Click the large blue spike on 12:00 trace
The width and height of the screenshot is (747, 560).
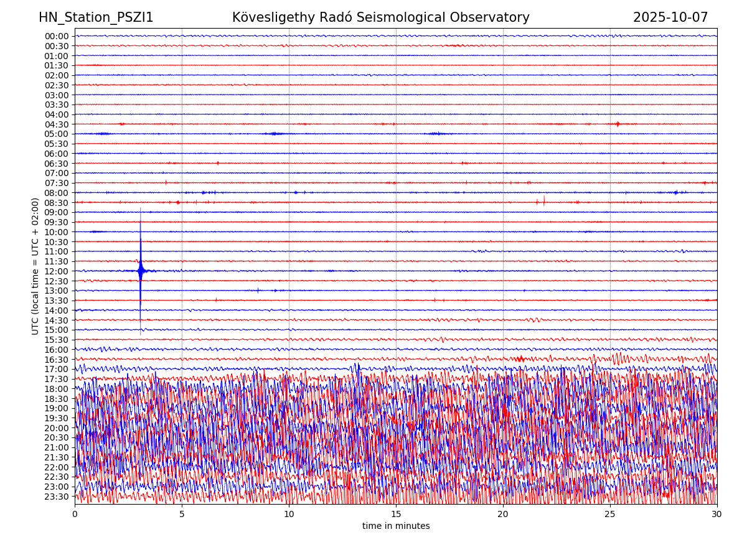[141, 271]
